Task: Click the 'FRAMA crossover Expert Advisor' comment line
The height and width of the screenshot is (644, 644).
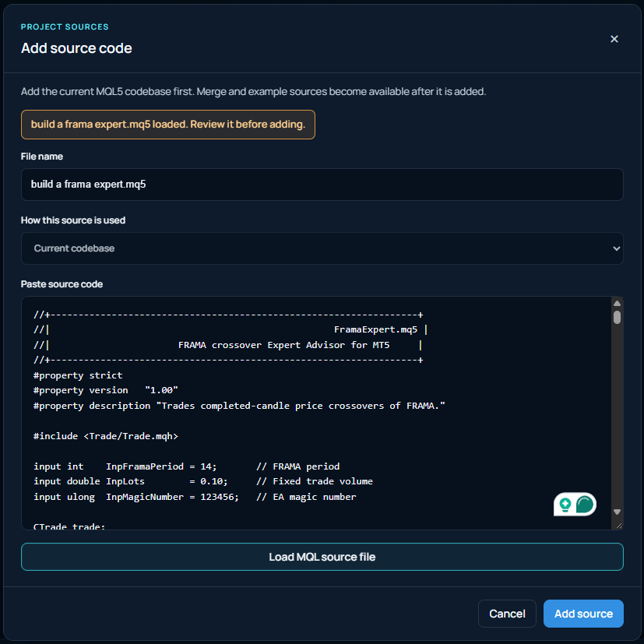Action: pyautogui.click(x=228, y=345)
